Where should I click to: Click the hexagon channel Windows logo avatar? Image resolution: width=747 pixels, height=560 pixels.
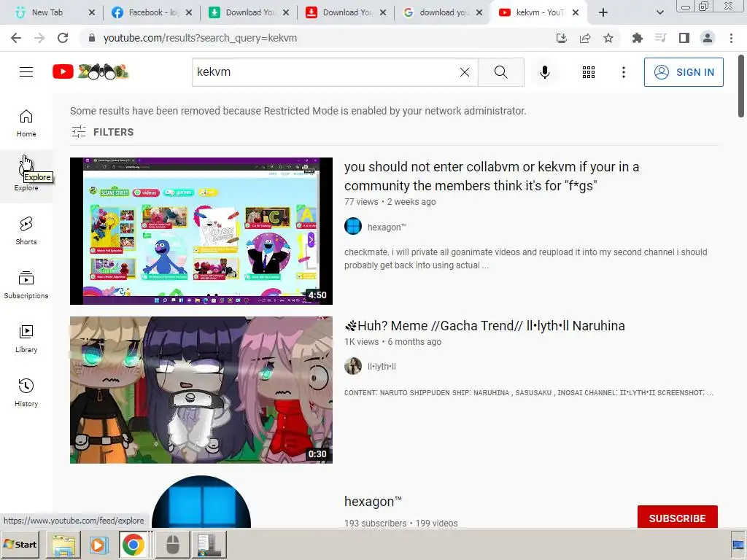pos(201,502)
